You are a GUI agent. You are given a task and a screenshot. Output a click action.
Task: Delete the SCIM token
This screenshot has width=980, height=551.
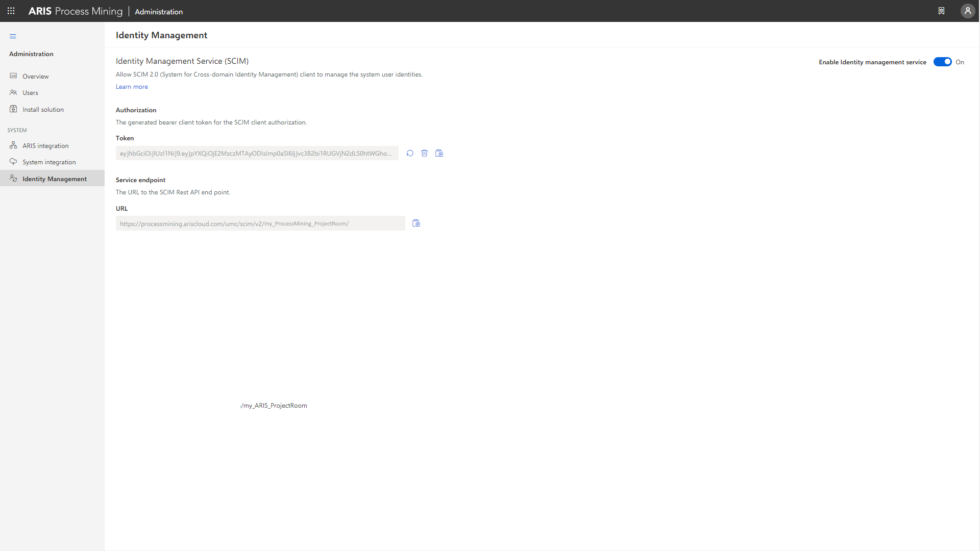pyautogui.click(x=424, y=153)
